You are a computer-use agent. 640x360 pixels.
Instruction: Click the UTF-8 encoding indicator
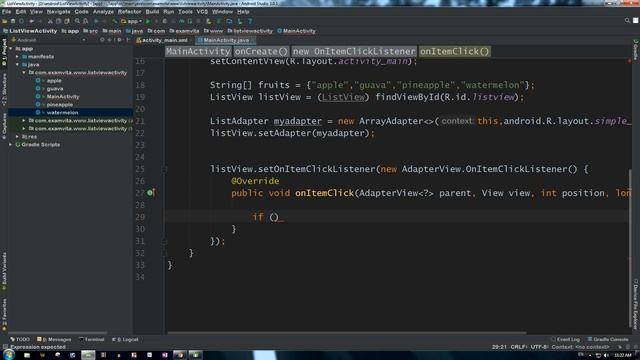click(539, 347)
